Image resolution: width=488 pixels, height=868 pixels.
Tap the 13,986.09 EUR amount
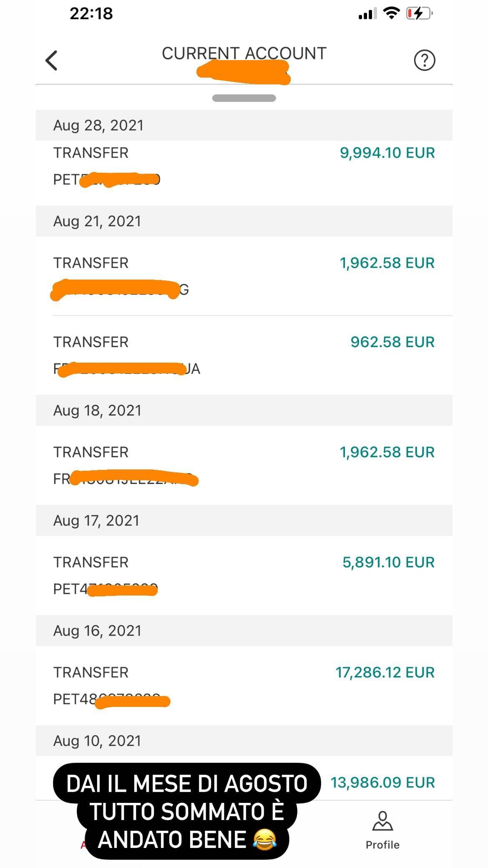point(382,782)
